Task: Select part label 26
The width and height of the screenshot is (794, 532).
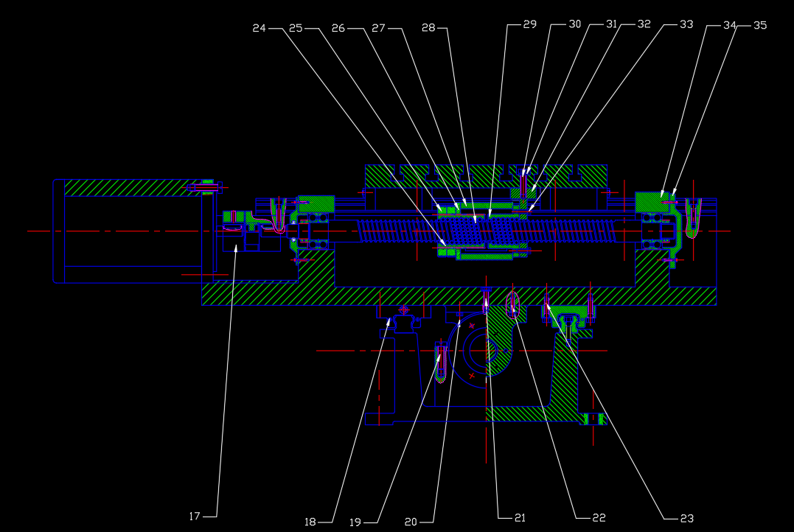Action: (x=338, y=28)
